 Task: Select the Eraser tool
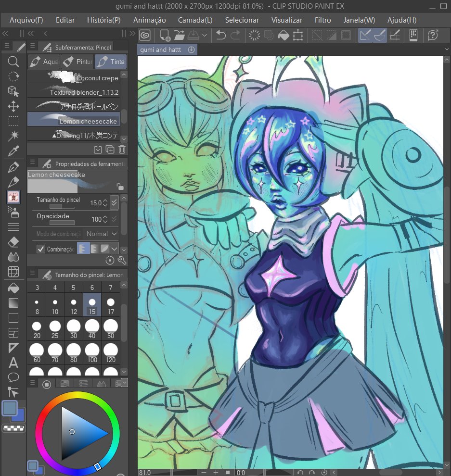coord(13,242)
